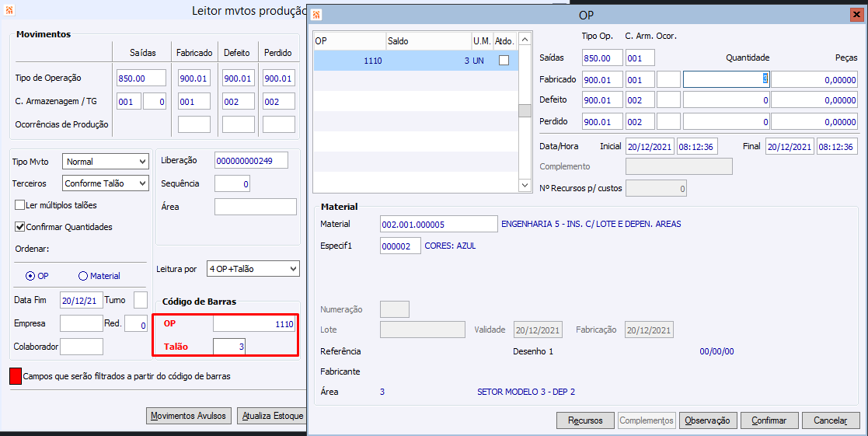
Task: Select the Material ordering radio button
Action: click(83, 276)
